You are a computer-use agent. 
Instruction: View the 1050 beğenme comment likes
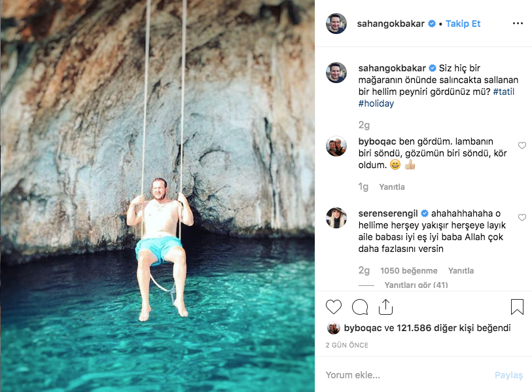point(408,271)
